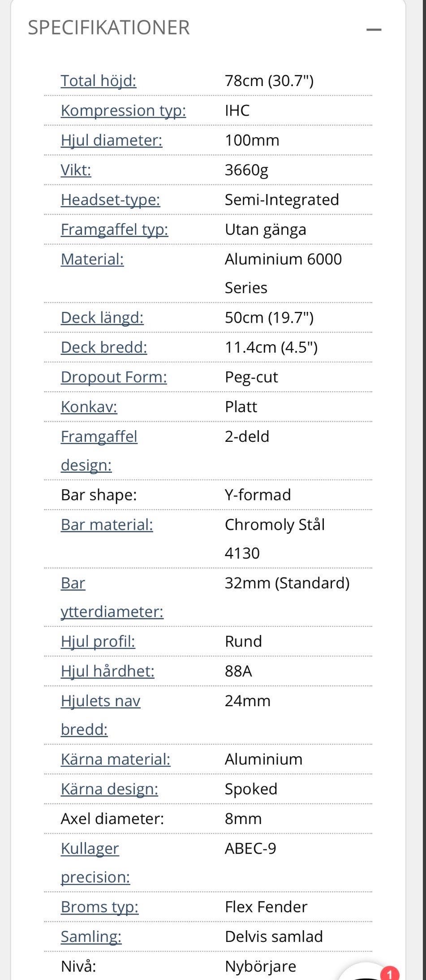The image size is (426, 980).
Task: Follow the 'Dropout Form:' link
Action: (x=114, y=377)
